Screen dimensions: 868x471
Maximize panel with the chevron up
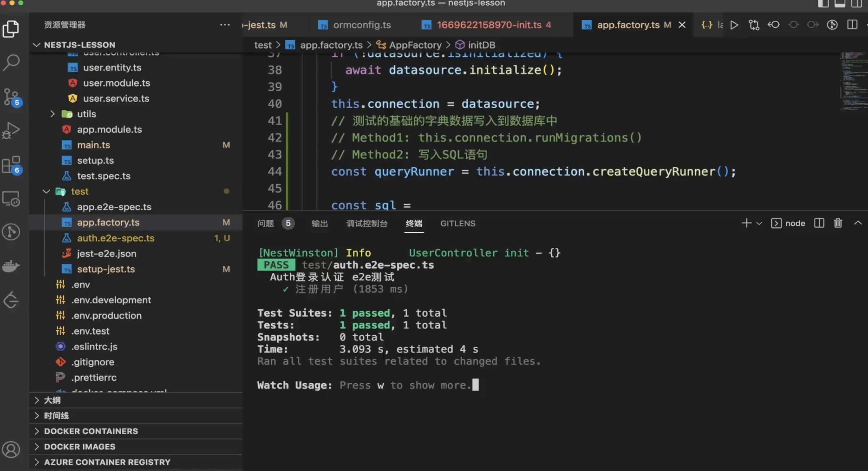coord(858,223)
